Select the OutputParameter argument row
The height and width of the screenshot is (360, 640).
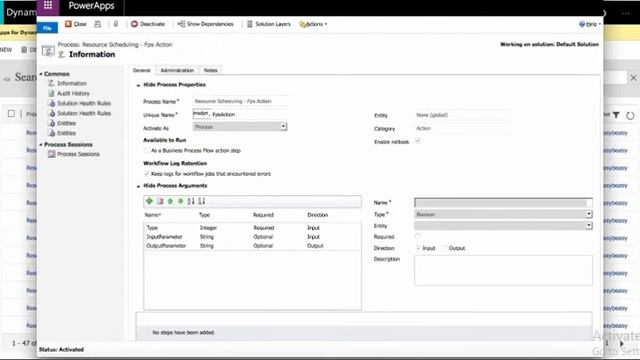[x=252, y=246]
